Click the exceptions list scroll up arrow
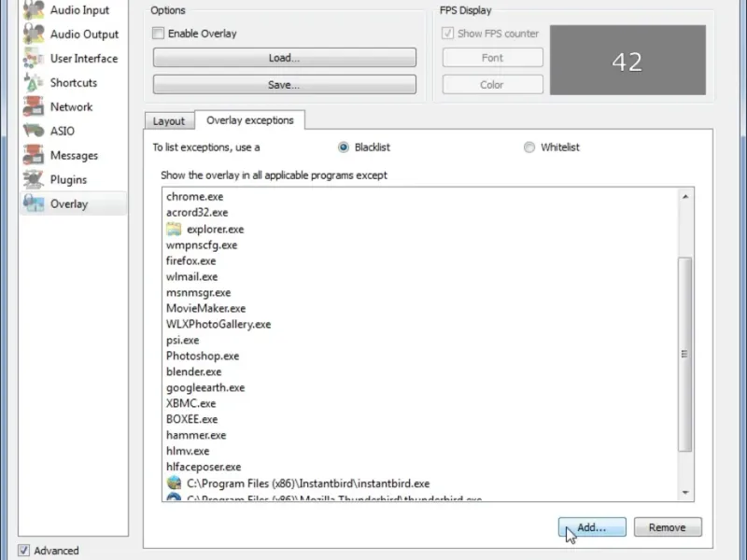The height and width of the screenshot is (560, 747). click(685, 197)
